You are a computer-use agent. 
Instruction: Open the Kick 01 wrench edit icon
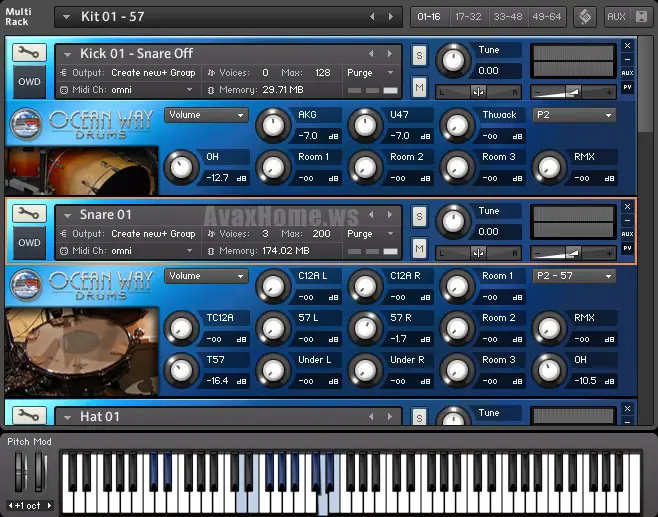(x=29, y=52)
